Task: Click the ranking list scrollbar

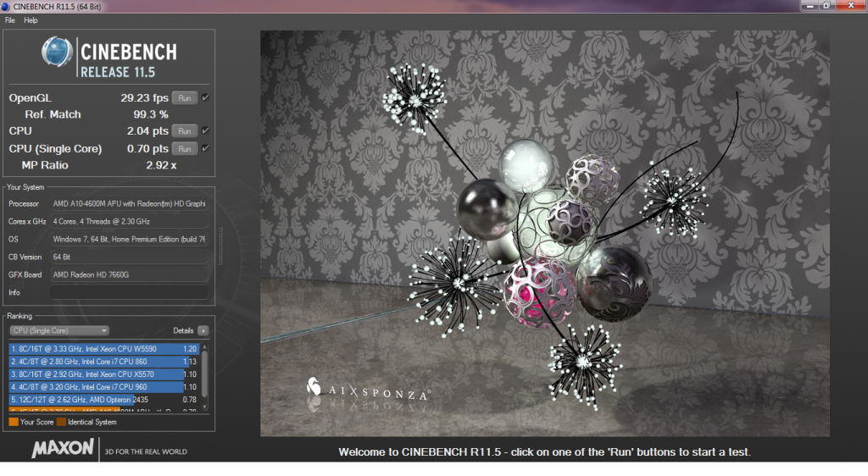Action: pyautogui.click(x=205, y=374)
